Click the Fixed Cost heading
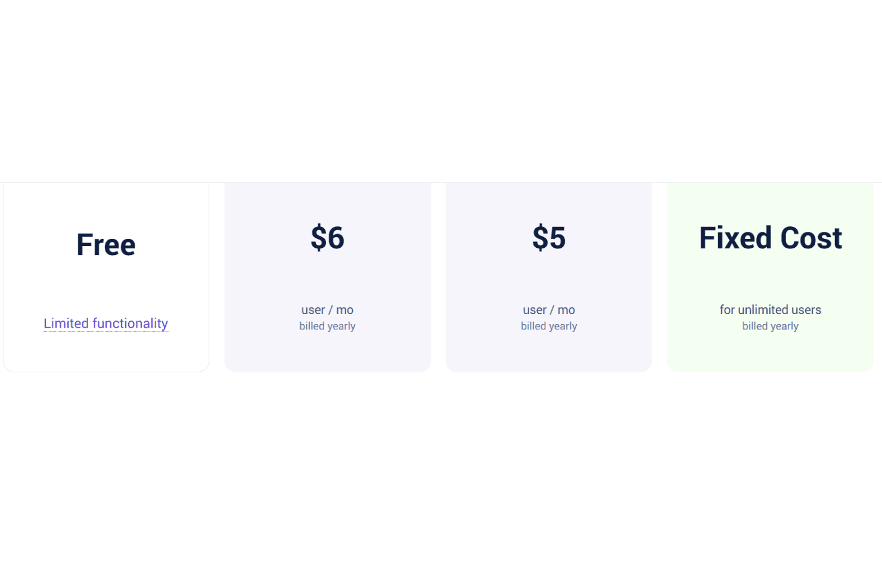The height and width of the screenshot is (588, 882). click(x=771, y=238)
